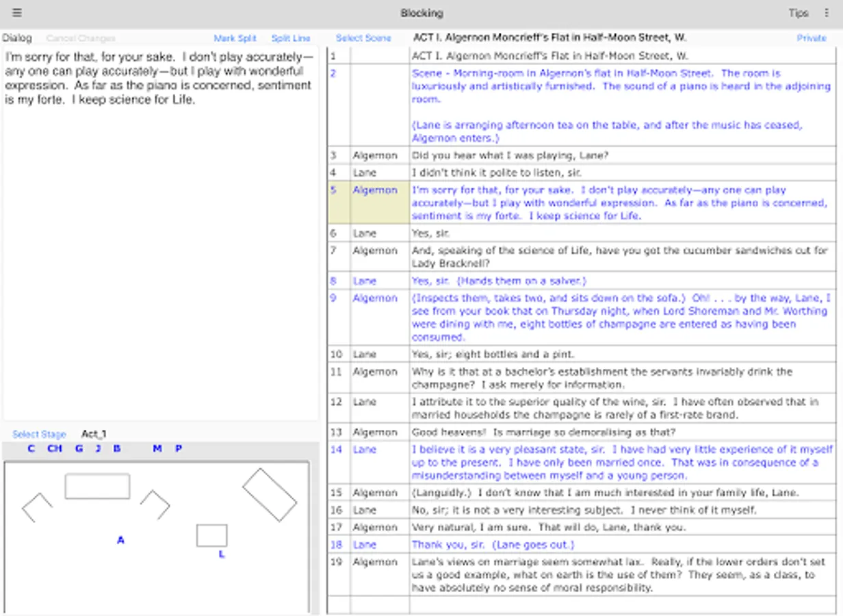Viewport: 843px width, 616px height.
Task: Click the rotated rectangle furniture at stage right
Action: 270,494
